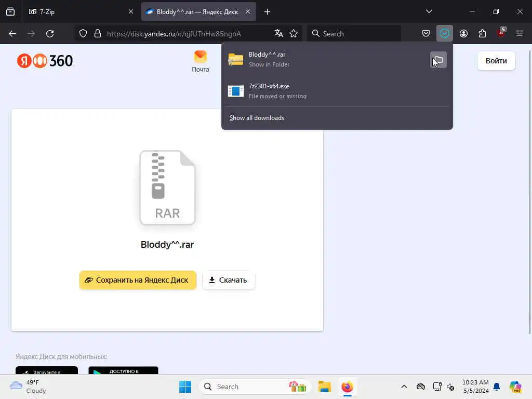
Task: Expand the list all tabs chevron
Action: coord(429,12)
